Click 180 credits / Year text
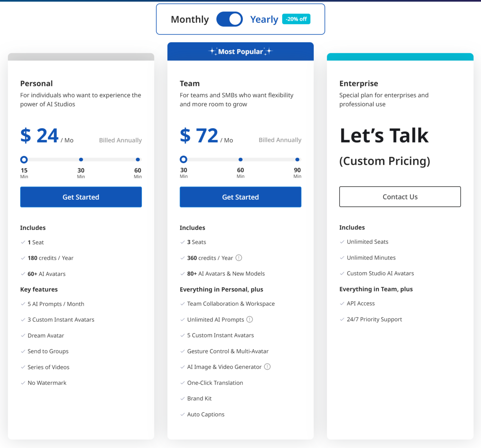This screenshot has height=448, width=481. 50,258
